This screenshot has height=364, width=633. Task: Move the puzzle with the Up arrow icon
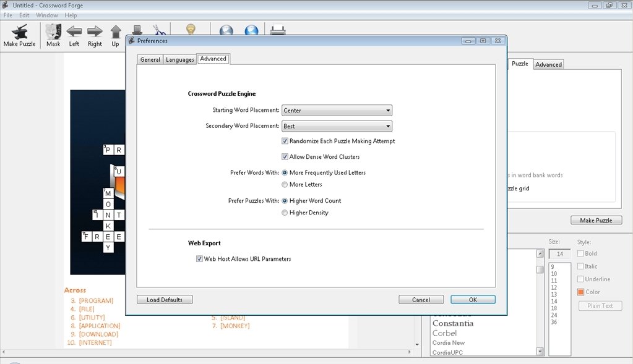[x=116, y=32]
